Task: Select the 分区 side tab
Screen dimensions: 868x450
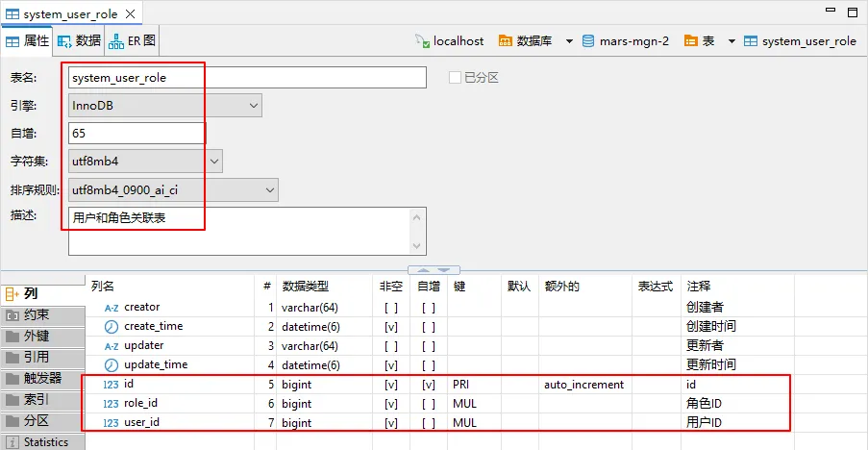Action: [42, 420]
